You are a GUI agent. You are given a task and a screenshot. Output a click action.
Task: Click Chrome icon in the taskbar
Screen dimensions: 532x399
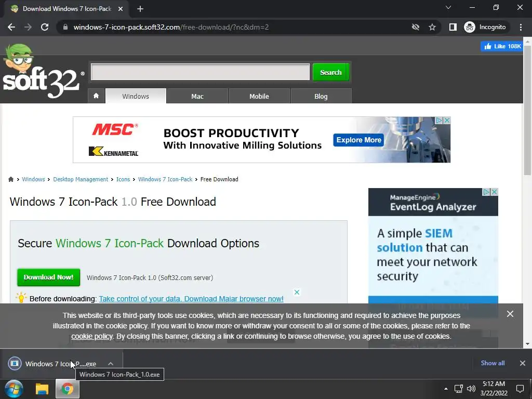click(67, 389)
